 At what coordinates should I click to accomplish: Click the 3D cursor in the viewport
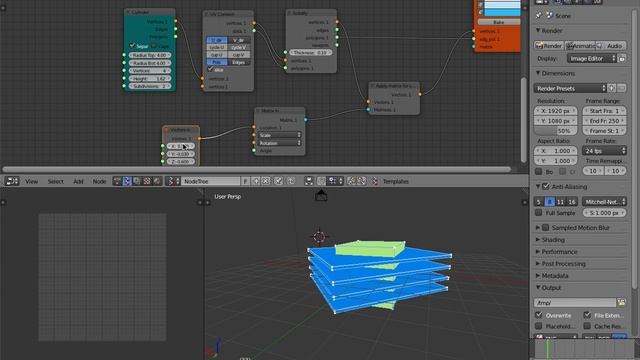click(x=319, y=236)
